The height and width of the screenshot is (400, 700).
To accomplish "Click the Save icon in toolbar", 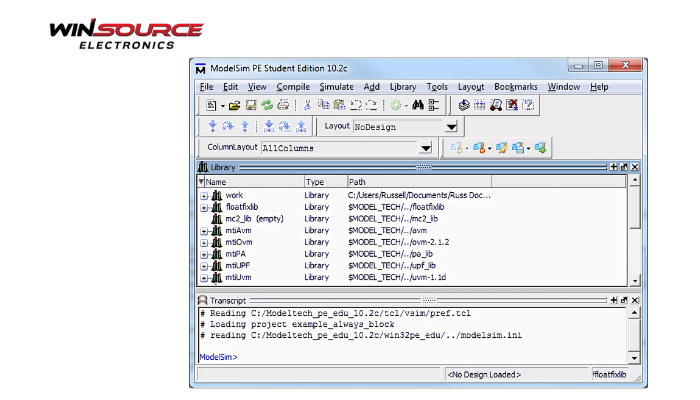I will (251, 105).
